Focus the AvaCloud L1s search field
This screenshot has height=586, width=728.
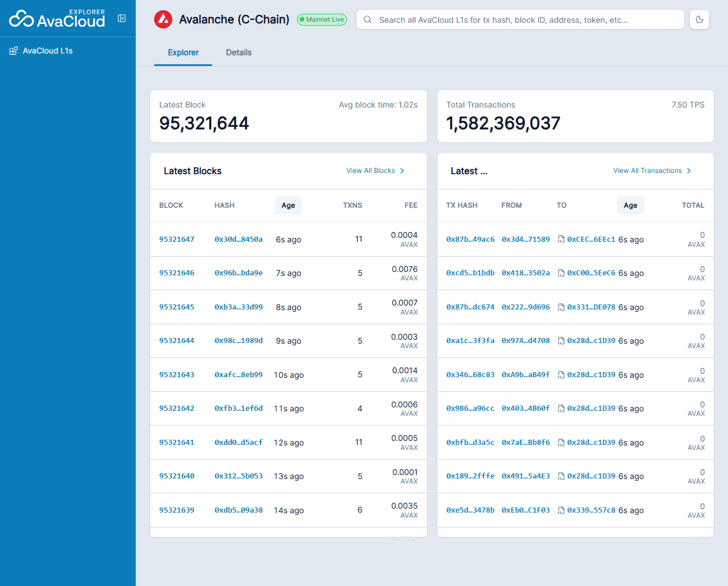[x=520, y=19]
